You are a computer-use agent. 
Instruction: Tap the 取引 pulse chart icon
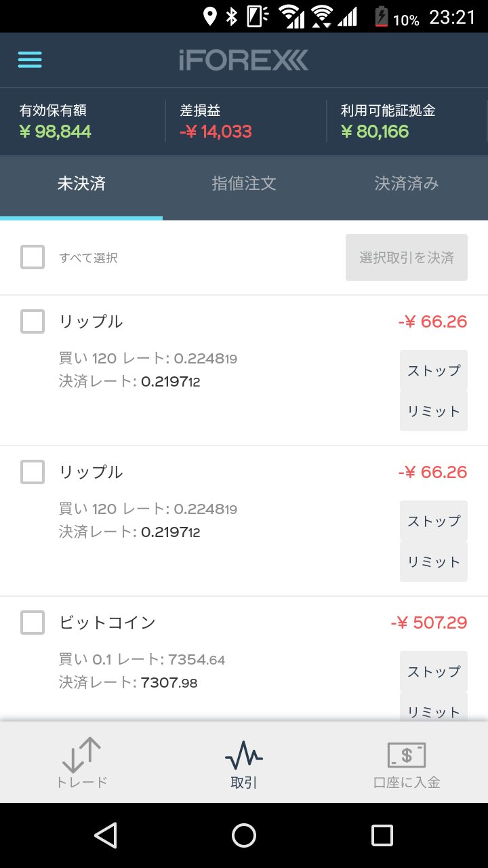244,754
